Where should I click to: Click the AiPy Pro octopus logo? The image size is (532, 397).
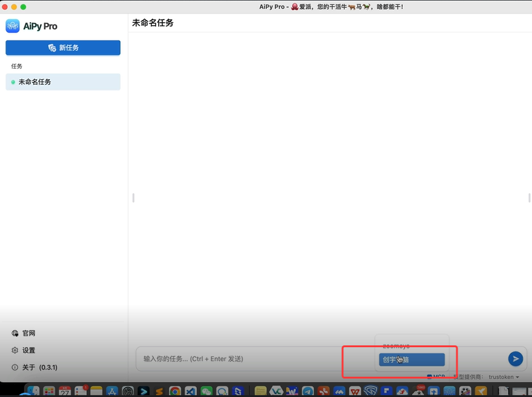point(12,26)
